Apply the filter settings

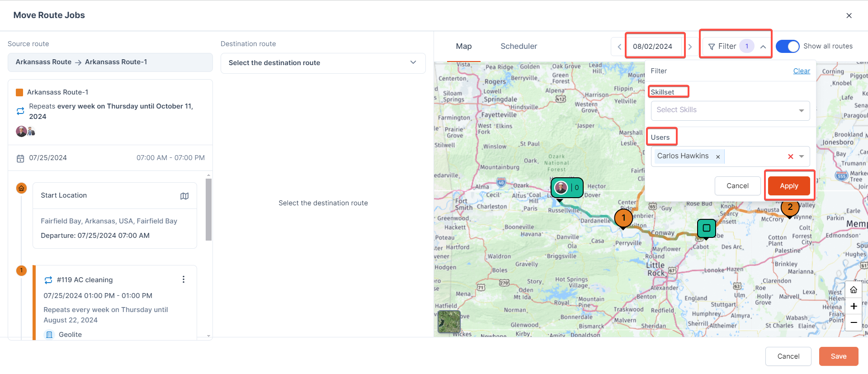click(789, 186)
